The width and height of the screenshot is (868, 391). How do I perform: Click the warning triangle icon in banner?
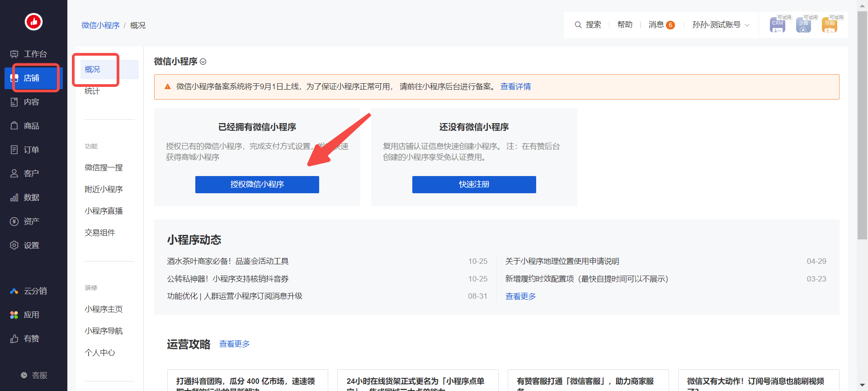(168, 86)
